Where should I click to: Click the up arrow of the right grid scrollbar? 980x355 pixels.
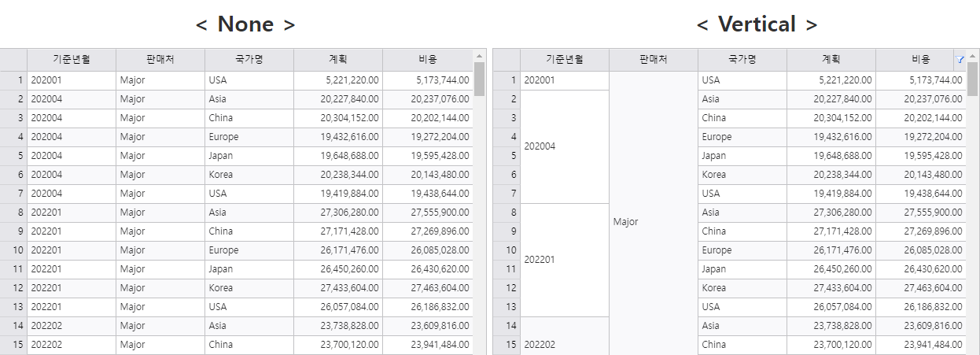click(x=973, y=56)
